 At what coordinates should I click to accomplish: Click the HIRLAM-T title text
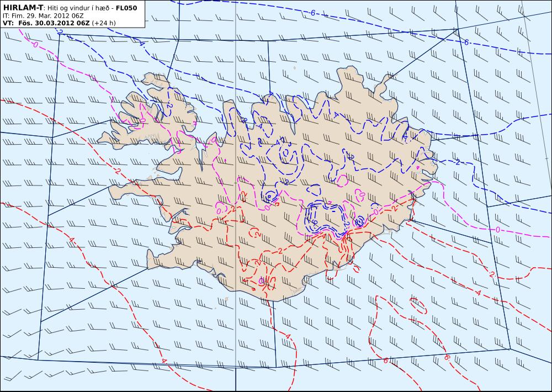point(23,8)
